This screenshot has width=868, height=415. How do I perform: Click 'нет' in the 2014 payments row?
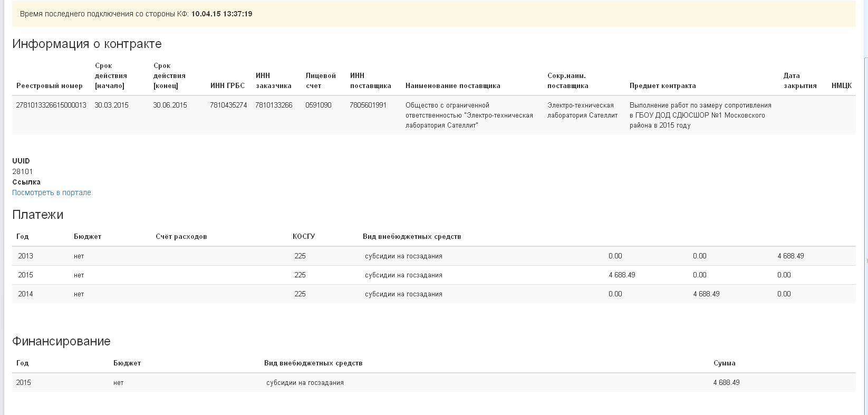[x=79, y=294]
